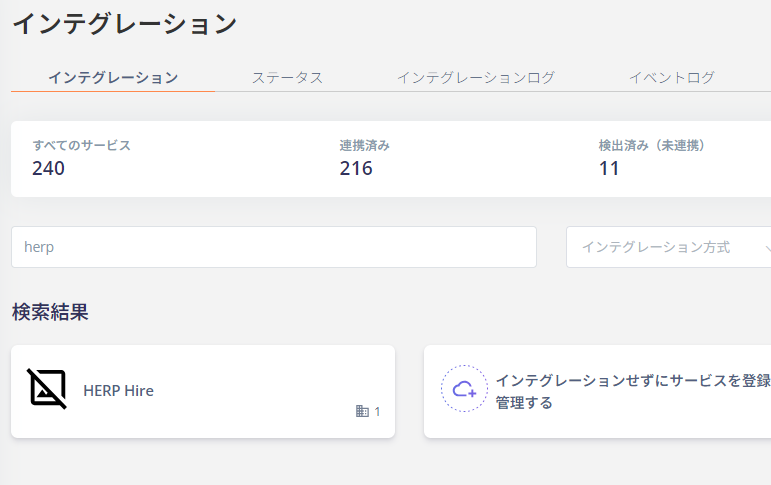The image size is (771, 485).
Task: Select the インテグレーション tab
Action: coord(113,77)
